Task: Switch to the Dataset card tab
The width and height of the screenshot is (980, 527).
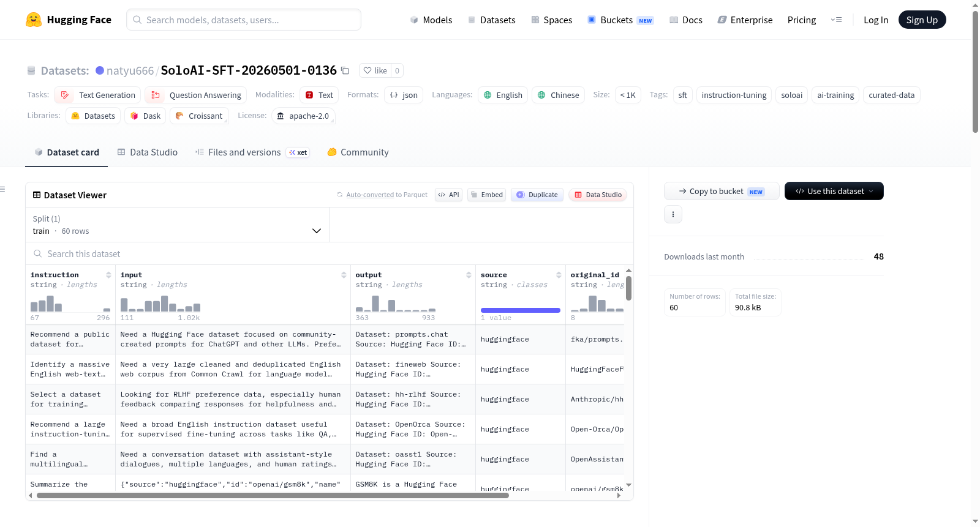Action: tap(66, 152)
